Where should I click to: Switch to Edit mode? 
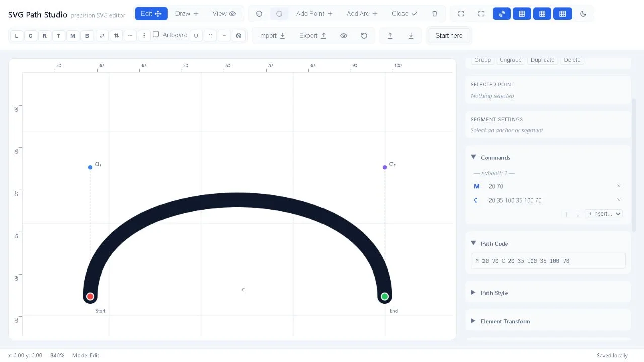(x=151, y=14)
